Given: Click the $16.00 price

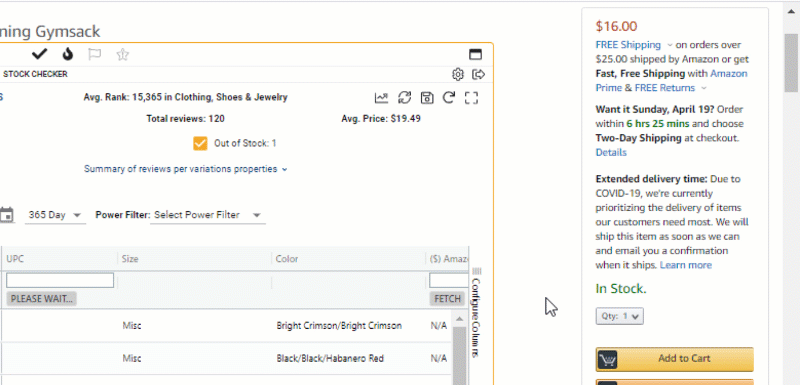Looking at the screenshot, I should (x=616, y=27).
